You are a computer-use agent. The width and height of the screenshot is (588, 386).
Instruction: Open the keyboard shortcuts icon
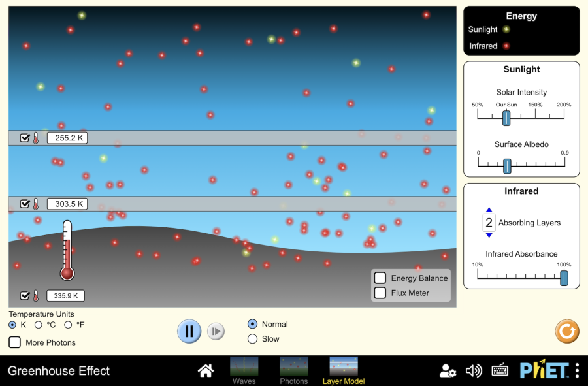pyautogui.click(x=500, y=371)
